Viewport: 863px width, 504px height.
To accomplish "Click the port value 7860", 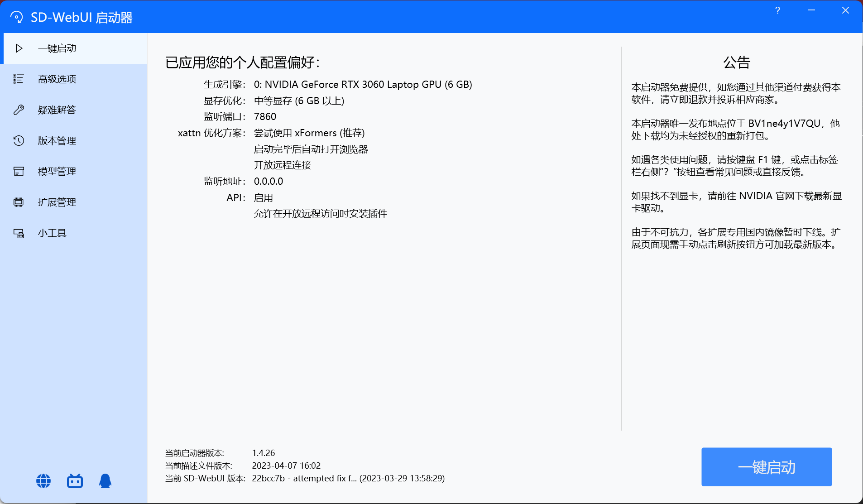I will tap(265, 117).
